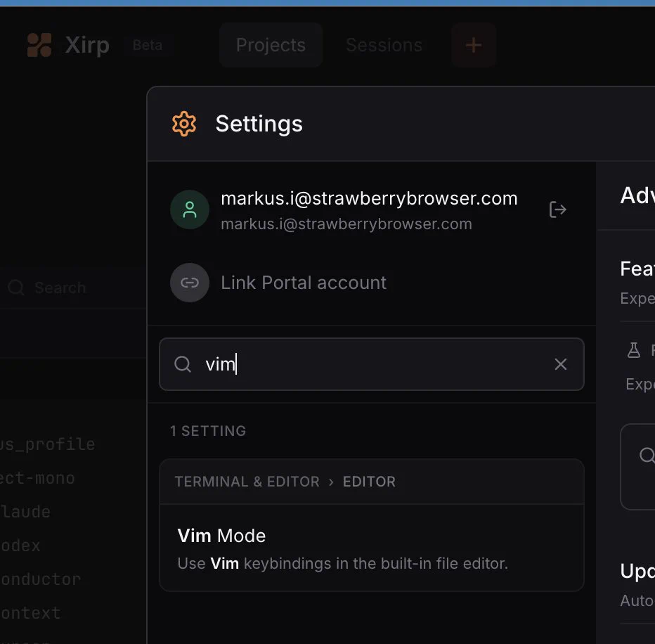Viewport: 655px width, 644px height.
Task: Click the account email title text
Action: tap(369, 198)
